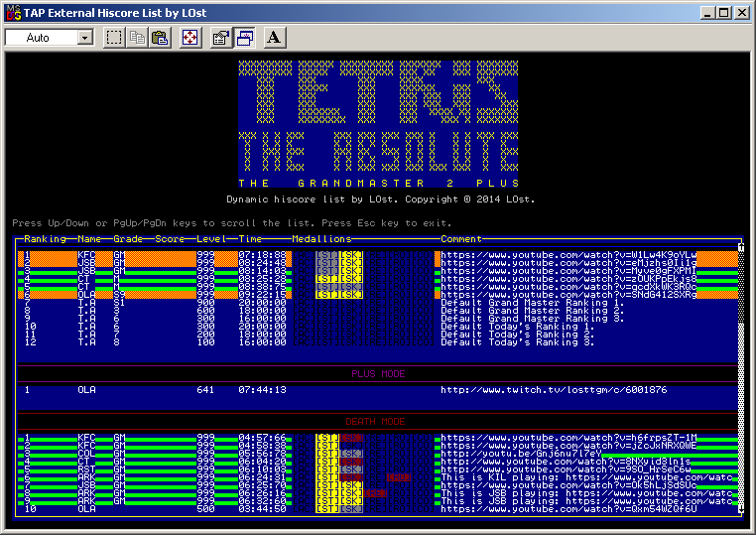
Task: Click the youtu.be/Gnj6nu7l7eY URL
Action: point(521,454)
